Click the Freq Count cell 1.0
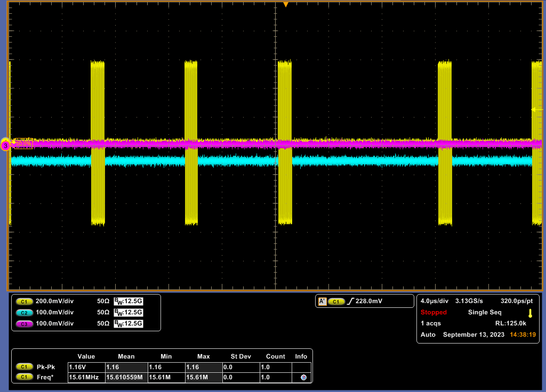The height and width of the screenshot is (392, 546). (x=276, y=378)
